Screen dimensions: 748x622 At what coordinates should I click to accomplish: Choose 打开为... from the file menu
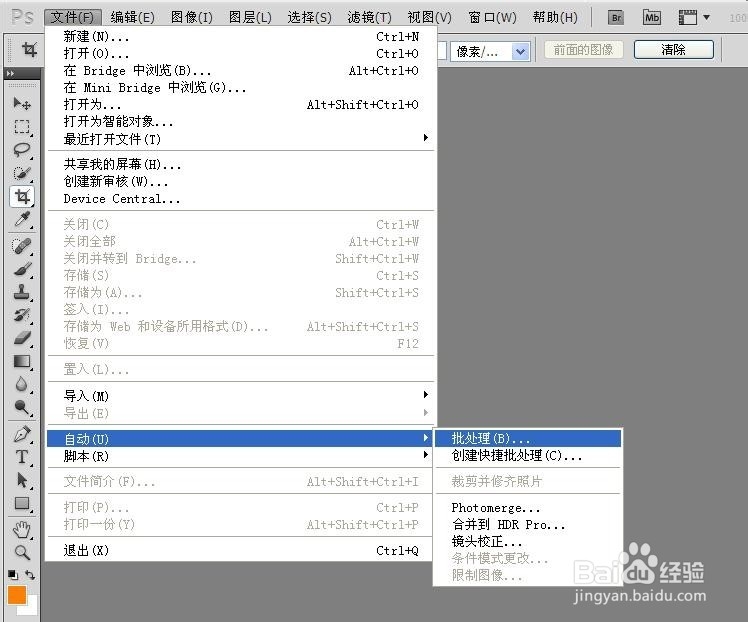pos(241,104)
